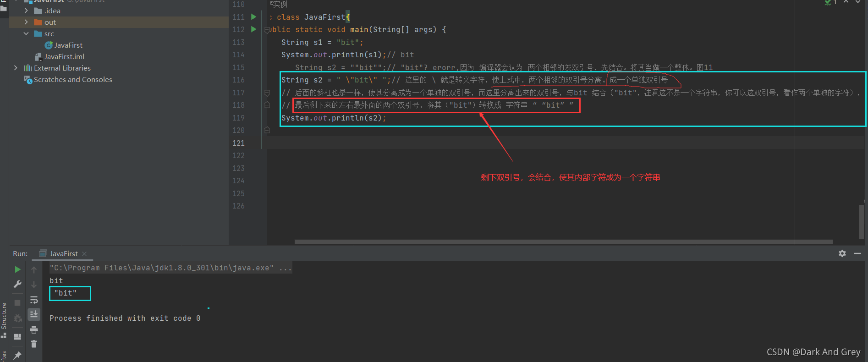Click the java.exe command line in console

click(x=170, y=268)
